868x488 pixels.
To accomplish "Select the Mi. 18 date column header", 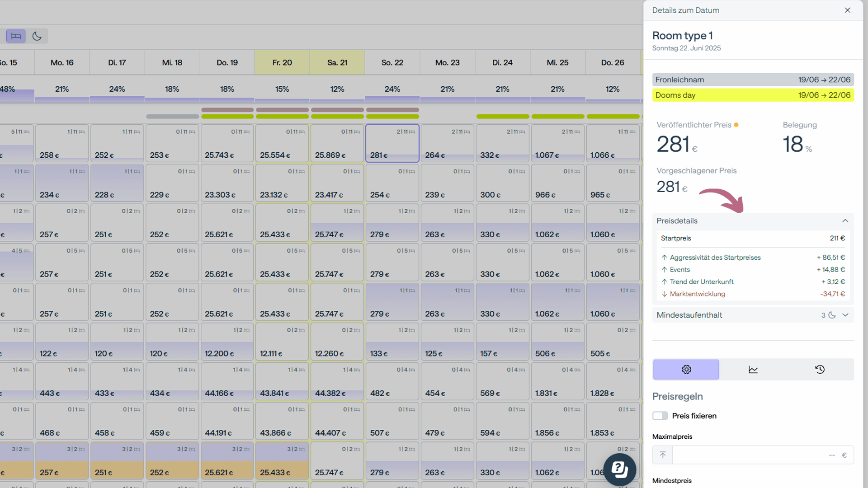I will point(172,62).
